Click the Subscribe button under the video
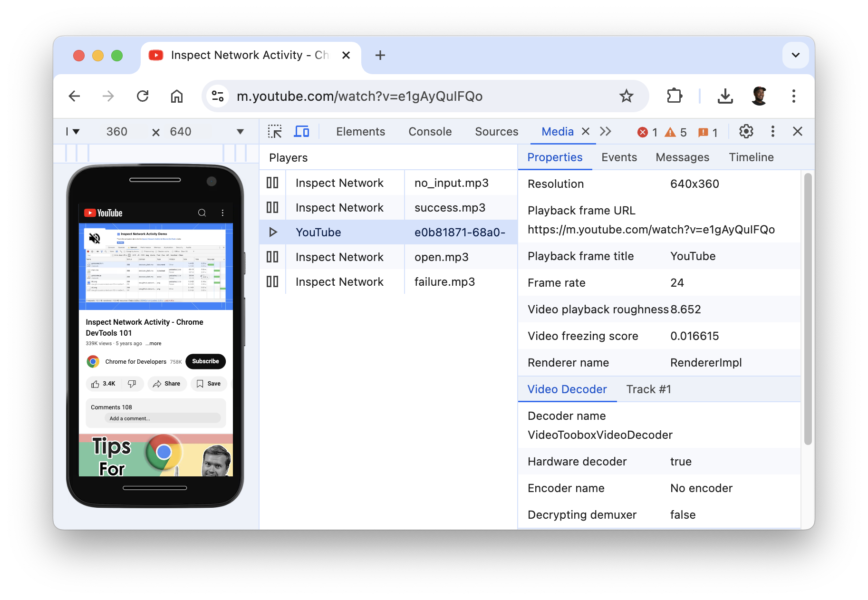Screen dimensions: 868x600 tap(205, 361)
